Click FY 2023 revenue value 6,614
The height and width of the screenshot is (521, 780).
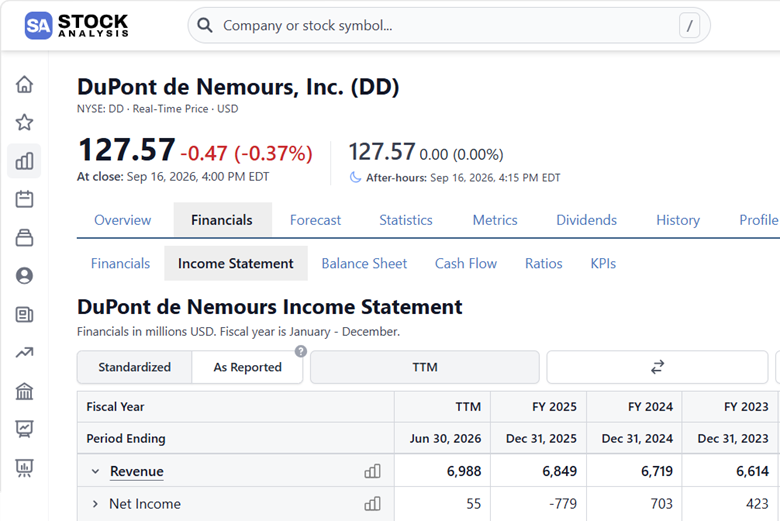pos(753,471)
